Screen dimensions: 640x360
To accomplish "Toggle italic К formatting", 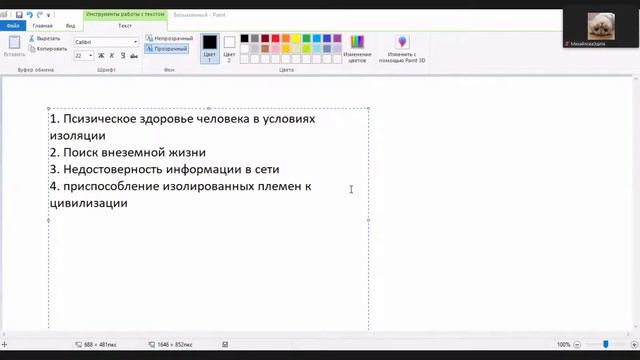I will tap(112, 56).
